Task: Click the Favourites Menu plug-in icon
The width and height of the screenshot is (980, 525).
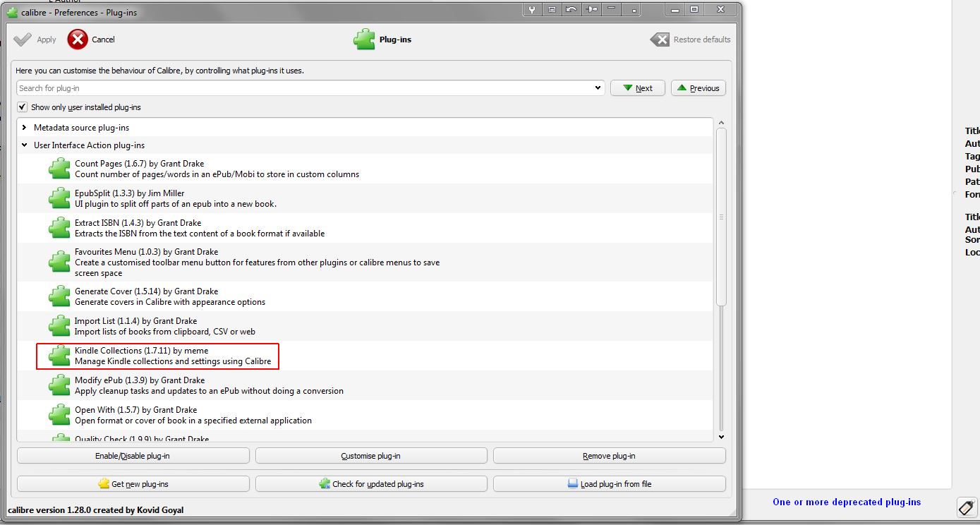Action: pyautogui.click(x=59, y=262)
